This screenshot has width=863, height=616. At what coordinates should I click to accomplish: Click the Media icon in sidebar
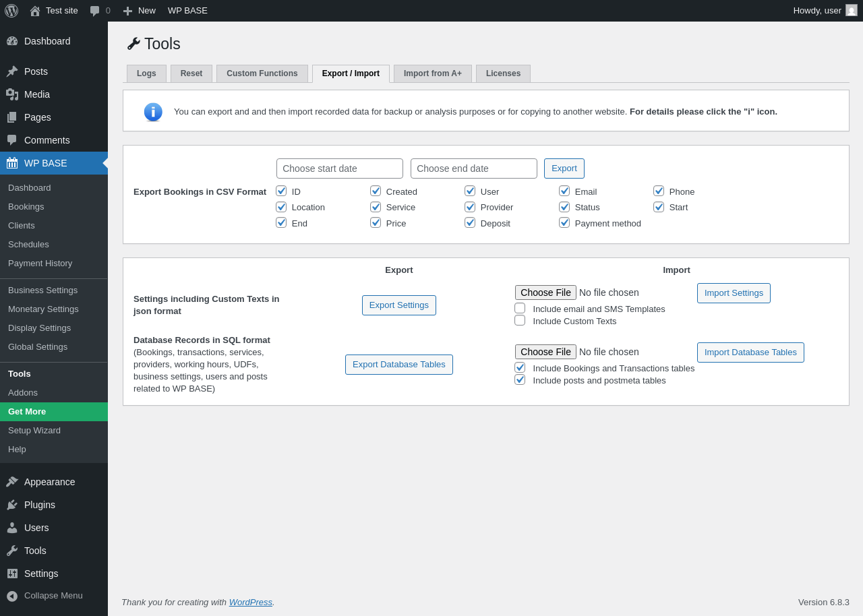(12, 94)
